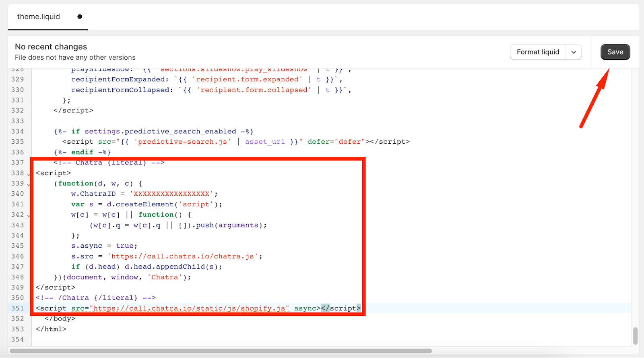Click the shopify.js URL on line 351

click(189, 308)
